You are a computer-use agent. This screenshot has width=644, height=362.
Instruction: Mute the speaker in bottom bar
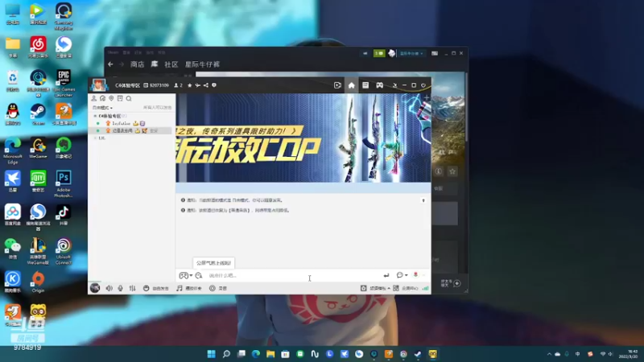pos(109,288)
